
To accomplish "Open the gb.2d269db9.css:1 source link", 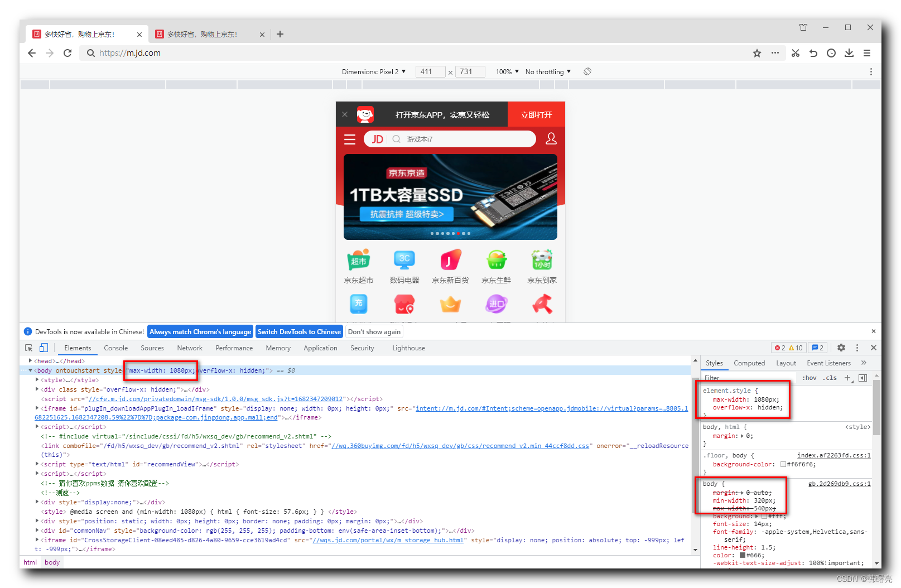I will pos(839,484).
